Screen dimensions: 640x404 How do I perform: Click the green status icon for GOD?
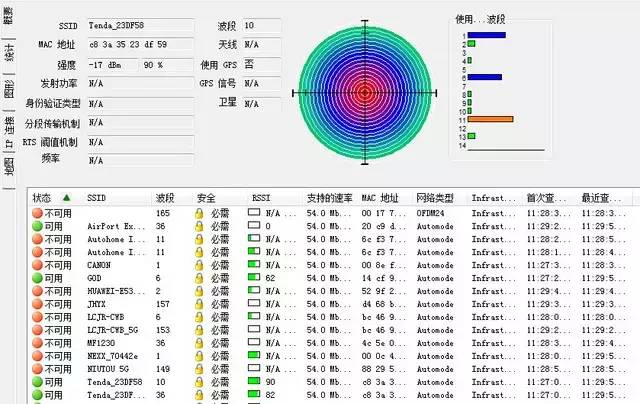pos(37,278)
